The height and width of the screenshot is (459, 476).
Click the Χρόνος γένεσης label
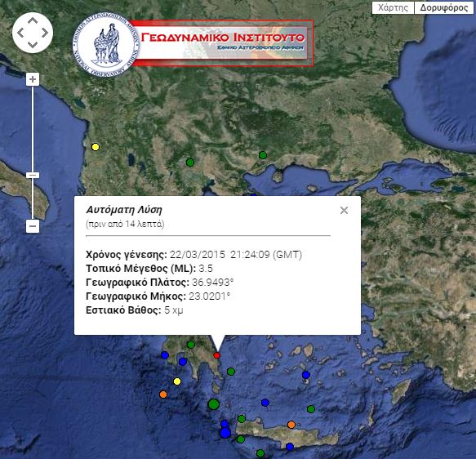pyautogui.click(x=127, y=254)
